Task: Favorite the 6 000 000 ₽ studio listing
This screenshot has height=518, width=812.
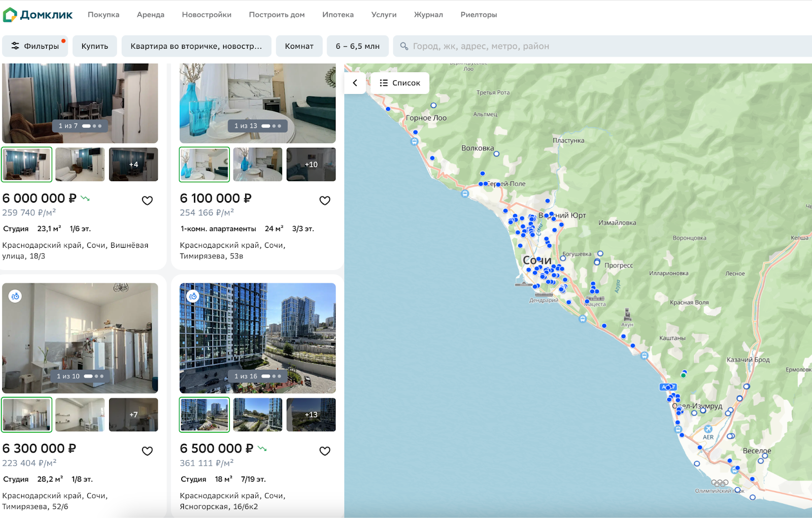Action: click(x=147, y=201)
